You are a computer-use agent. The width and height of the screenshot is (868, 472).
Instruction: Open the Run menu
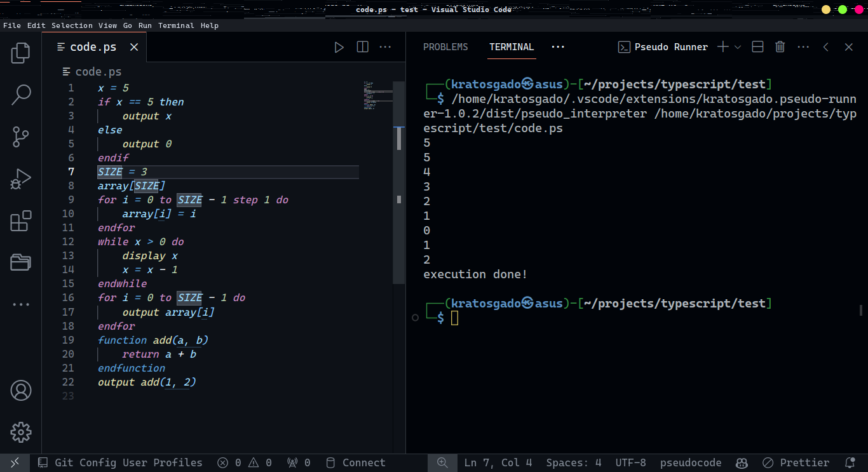coord(145,25)
